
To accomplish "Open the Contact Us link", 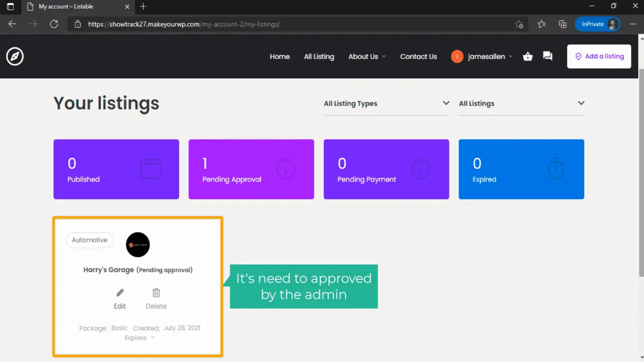I will (418, 56).
